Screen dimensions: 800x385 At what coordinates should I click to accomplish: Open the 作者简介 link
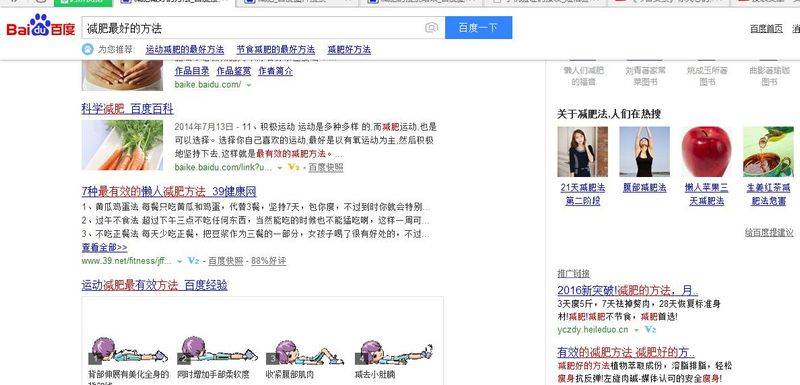[276, 71]
